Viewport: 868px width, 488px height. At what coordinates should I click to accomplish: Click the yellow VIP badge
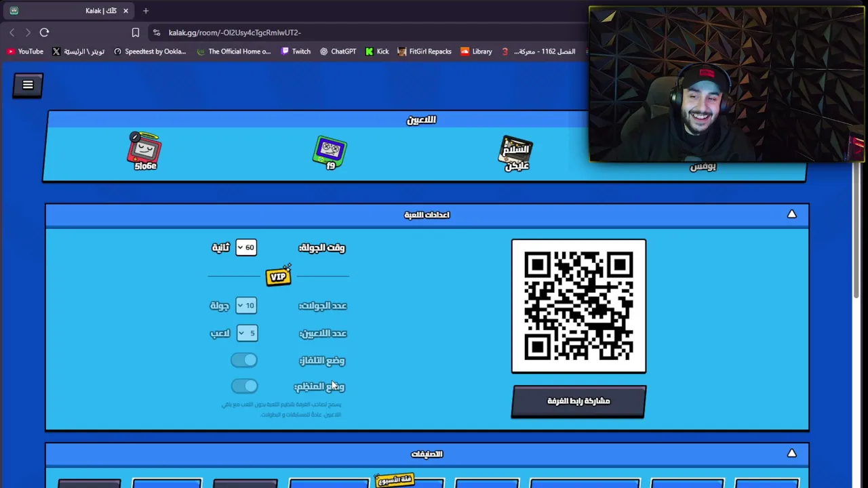coord(279,276)
